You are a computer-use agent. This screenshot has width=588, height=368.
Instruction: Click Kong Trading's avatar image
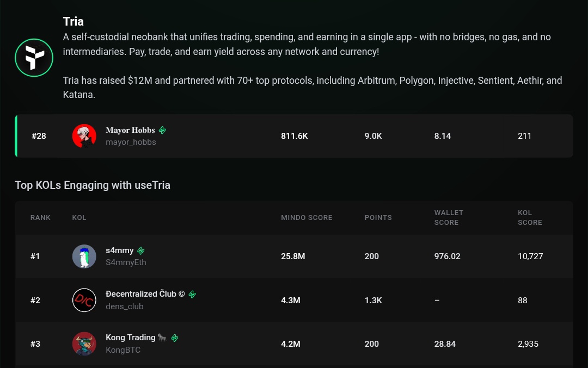84,344
